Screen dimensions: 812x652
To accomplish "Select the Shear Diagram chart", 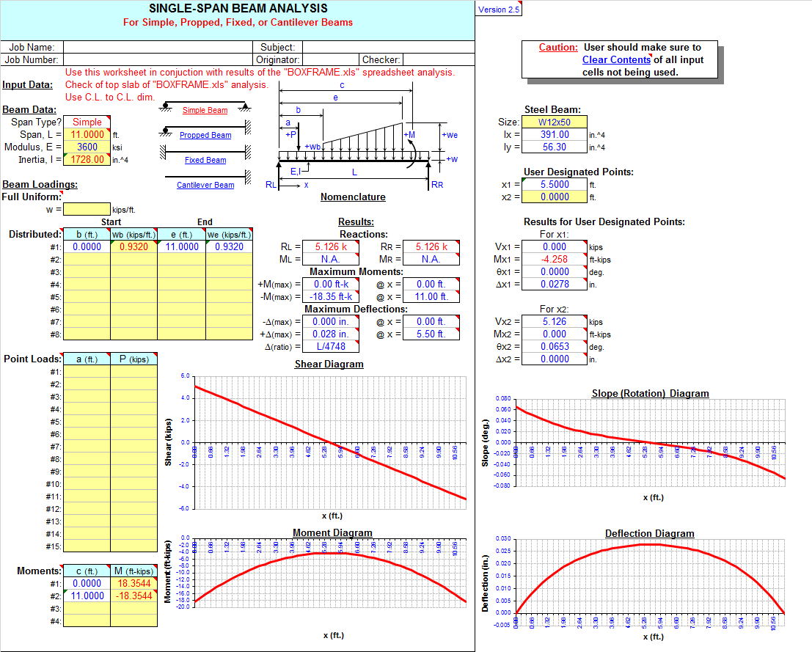I will pyautogui.click(x=316, y=440).
